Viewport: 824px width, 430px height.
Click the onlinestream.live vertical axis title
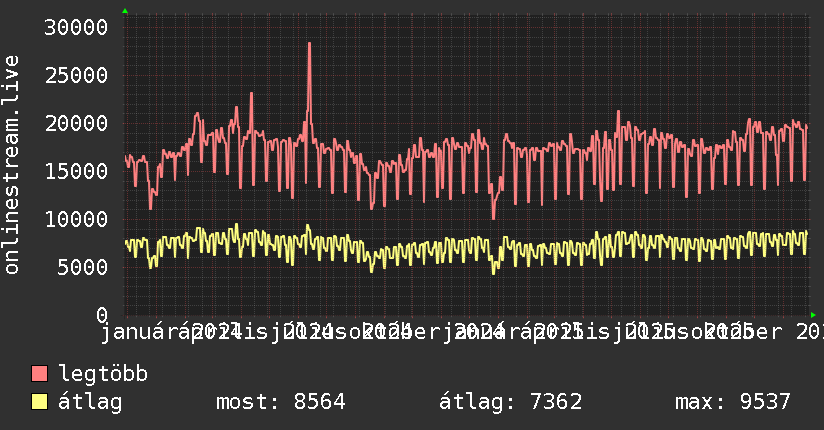[x=11, y=165]
